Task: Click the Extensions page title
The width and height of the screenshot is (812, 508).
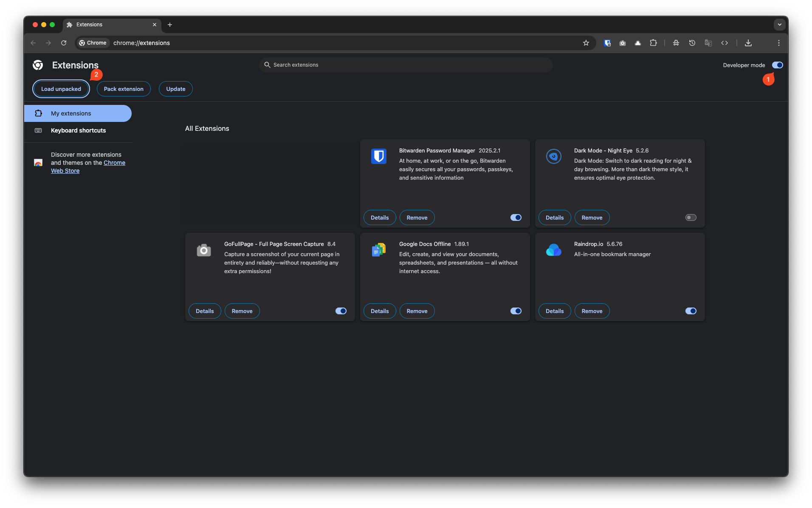Action: pos(75,65)
